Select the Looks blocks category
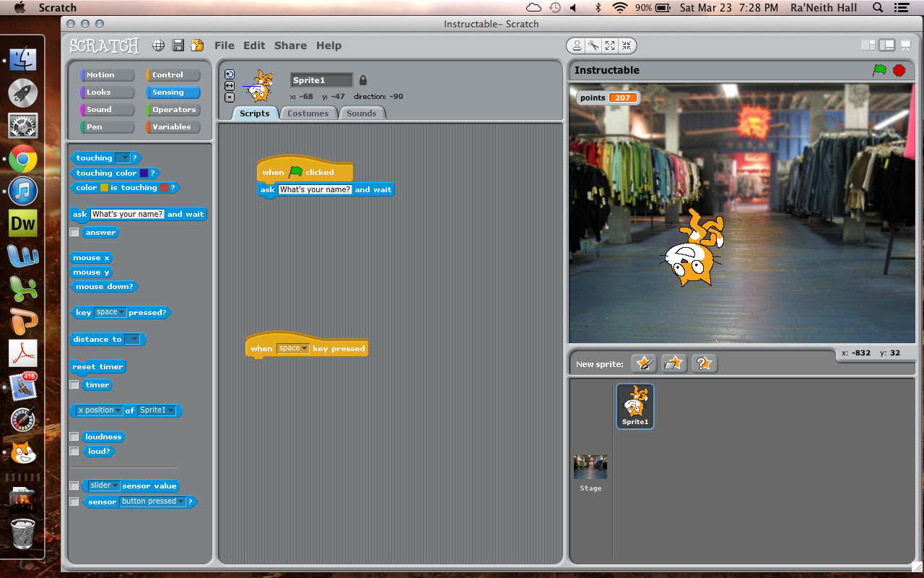The height and width of the screenshot is (578, 924). tap(108, 92)
